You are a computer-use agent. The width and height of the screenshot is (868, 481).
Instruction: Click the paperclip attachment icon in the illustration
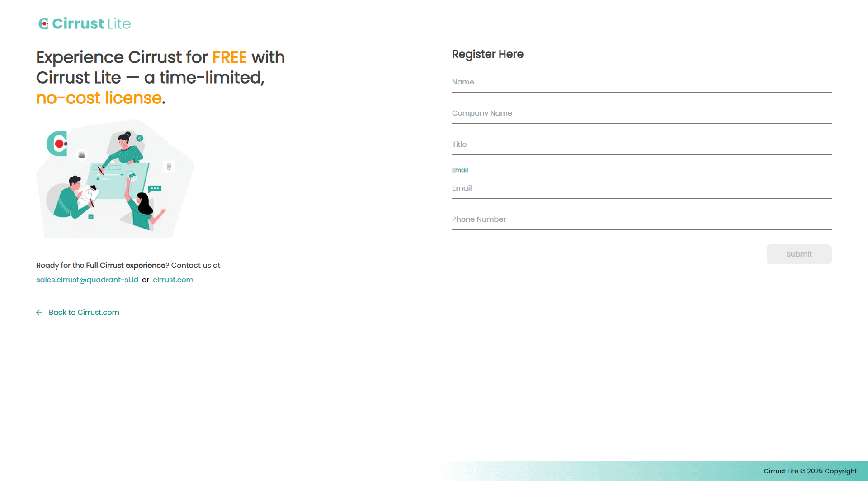click(169, 167)
